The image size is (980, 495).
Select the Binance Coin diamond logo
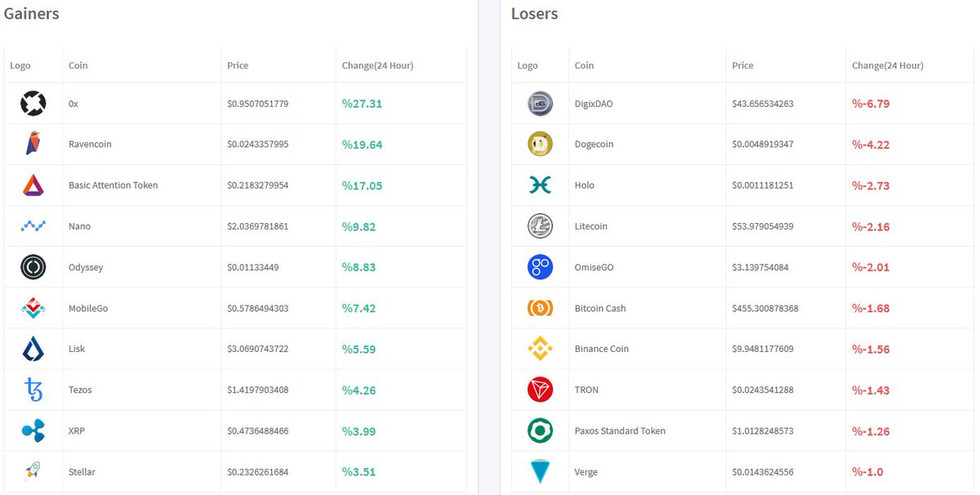point(539,349)
